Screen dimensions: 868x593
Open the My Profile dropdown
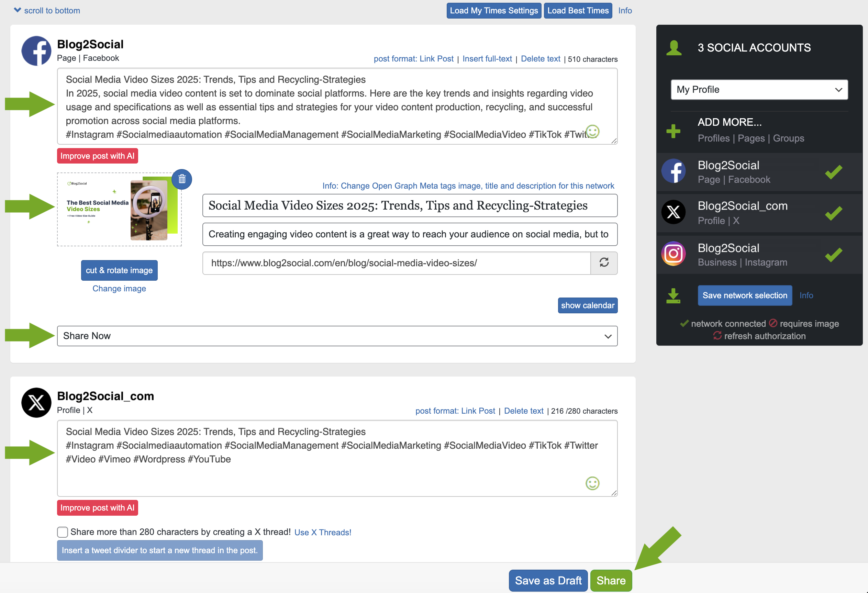pyautogui.click(x=759, y=90)
